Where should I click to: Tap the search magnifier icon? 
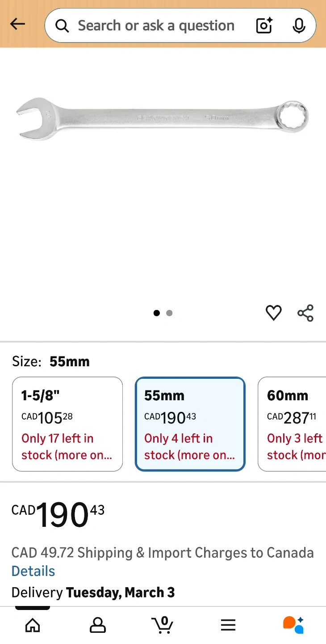pyautogui.click(x=62, y=26)
